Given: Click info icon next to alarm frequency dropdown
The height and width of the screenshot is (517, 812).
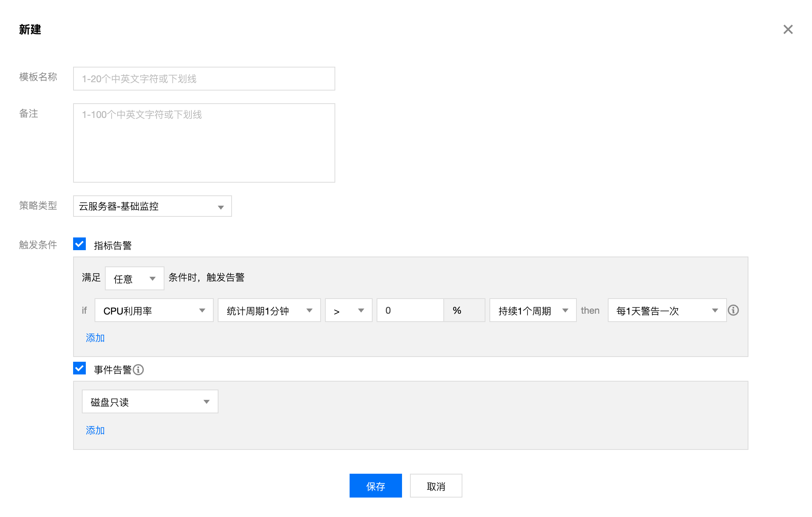Looking at the screenshot, I should point(733,310).
